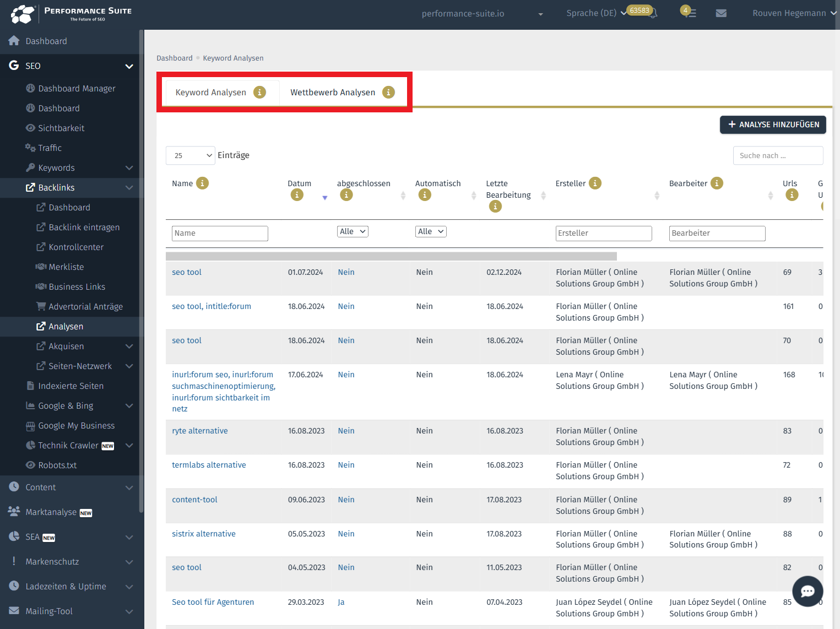
Task: Expand Technik Crawler submenu
Action: (x=129, y=446)
